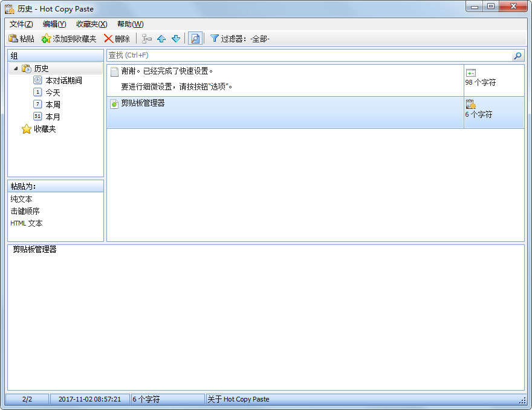Click the search magnifier icon in the search bar
Image resolution: width=532 pixels, height=410 pixels.
(x=517, y=56)
